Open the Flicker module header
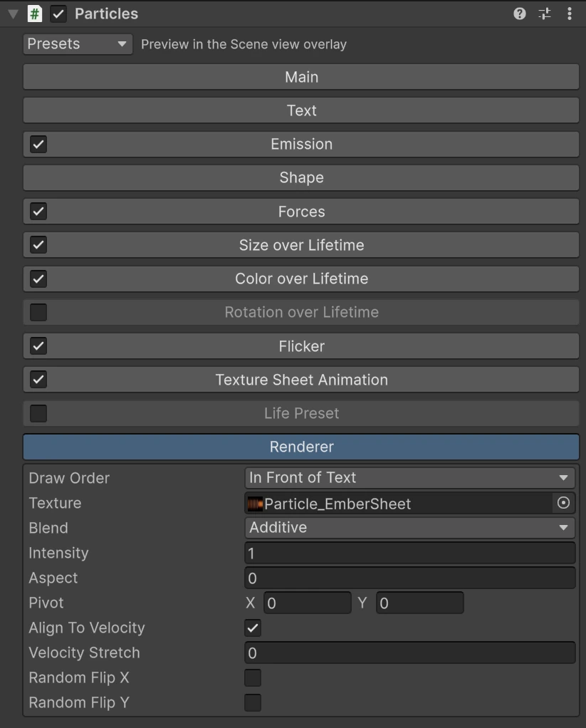Image resolution: width=586 pixels, height=728 pixels. point(301,346)
